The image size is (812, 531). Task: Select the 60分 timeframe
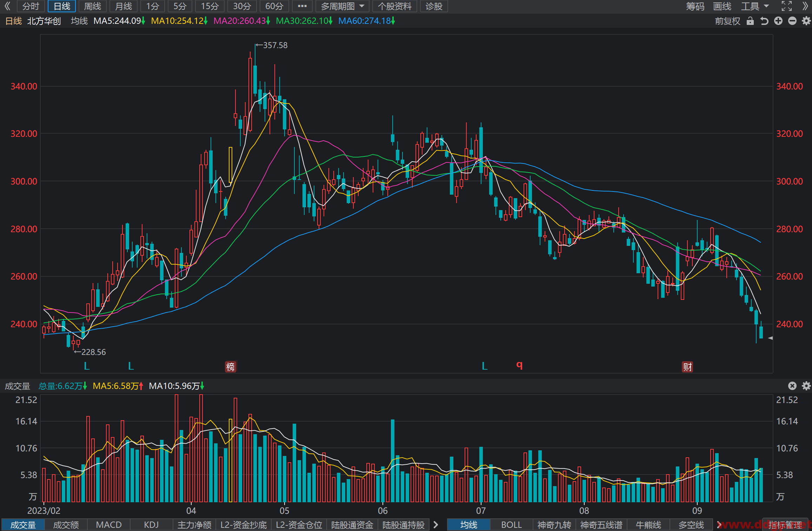coord(274,6)
